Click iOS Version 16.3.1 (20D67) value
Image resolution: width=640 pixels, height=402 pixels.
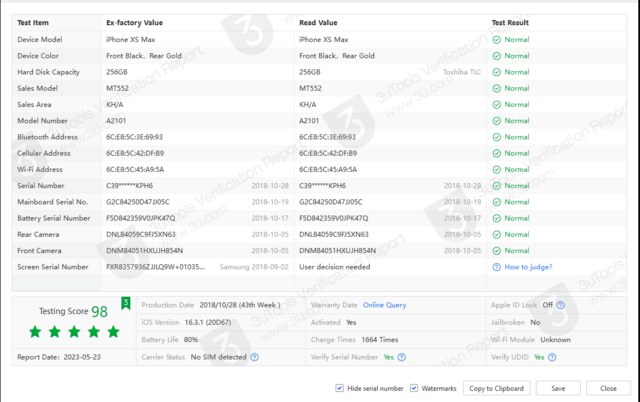coord(208,322)
